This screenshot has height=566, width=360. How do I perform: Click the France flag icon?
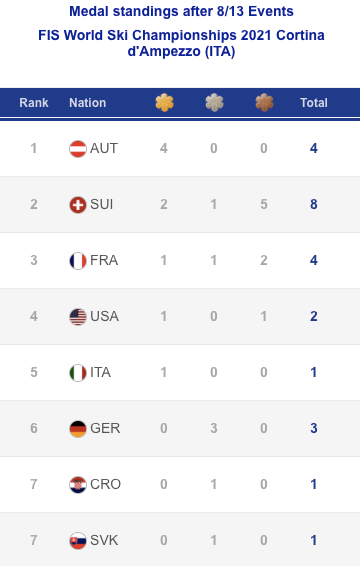[78, 261]
